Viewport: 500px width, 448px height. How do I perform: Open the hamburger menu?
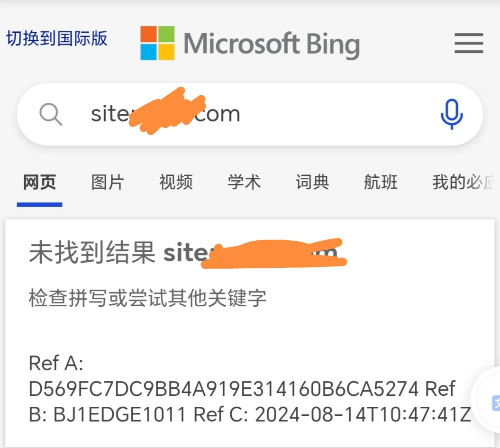point(469,44)
